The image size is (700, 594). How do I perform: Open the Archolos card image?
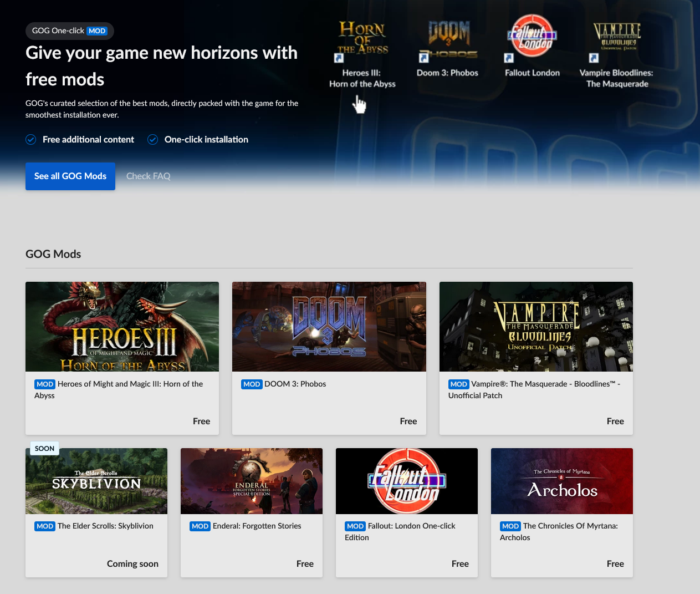(x=562, y=481)
